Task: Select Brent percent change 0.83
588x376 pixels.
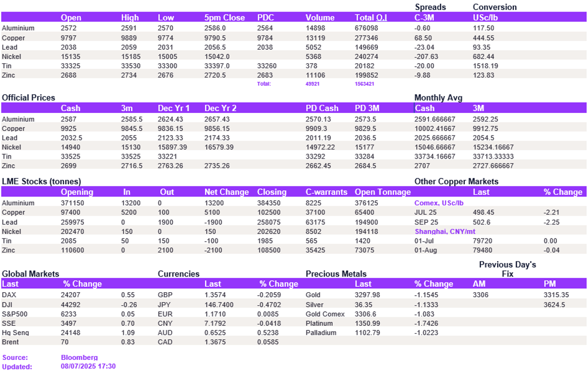Action: 128,342
